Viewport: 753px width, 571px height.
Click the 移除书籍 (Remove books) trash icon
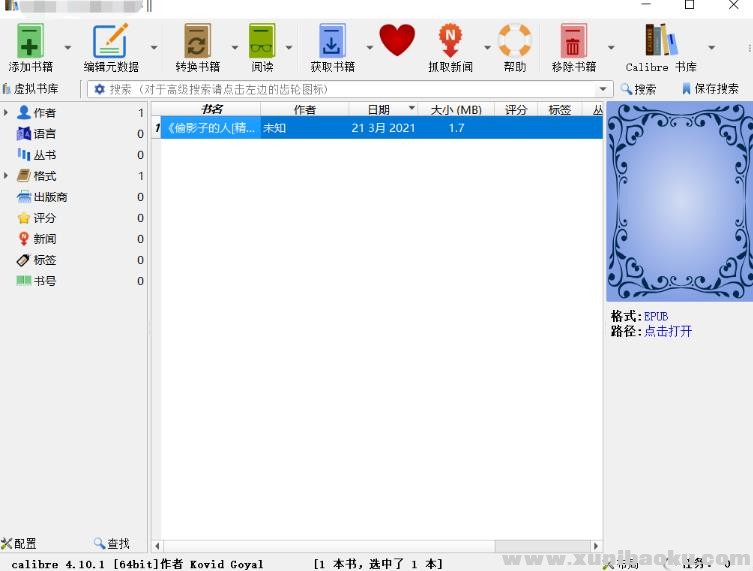tap(573, 42)
